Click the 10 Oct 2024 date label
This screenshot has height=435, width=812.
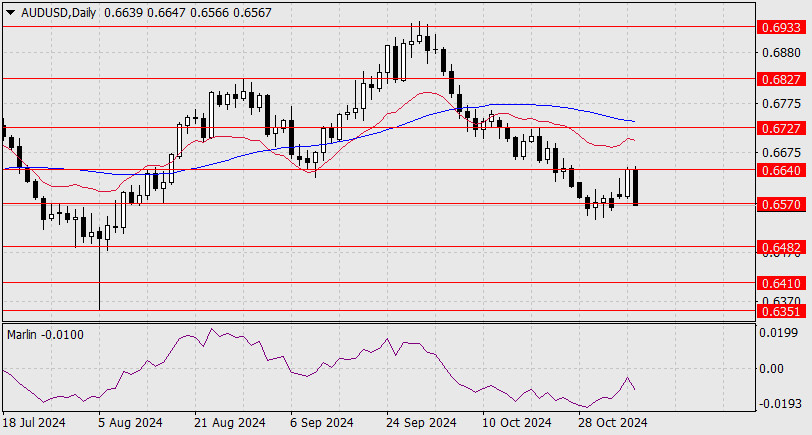click(517, 423)
